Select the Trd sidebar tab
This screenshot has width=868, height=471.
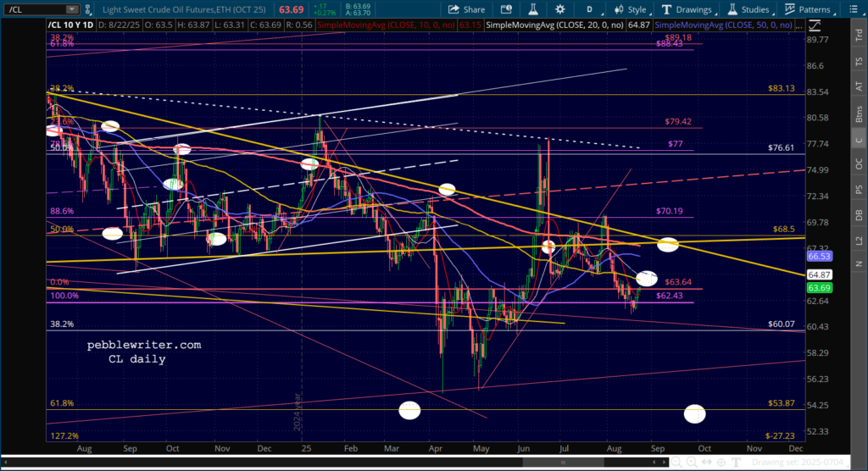pos(859,36)
